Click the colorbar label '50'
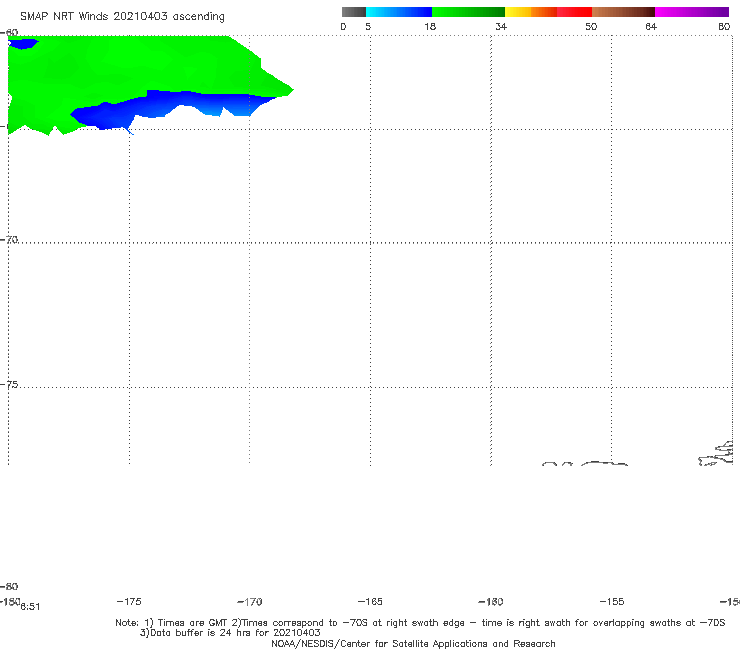 [x=591, y=26]
